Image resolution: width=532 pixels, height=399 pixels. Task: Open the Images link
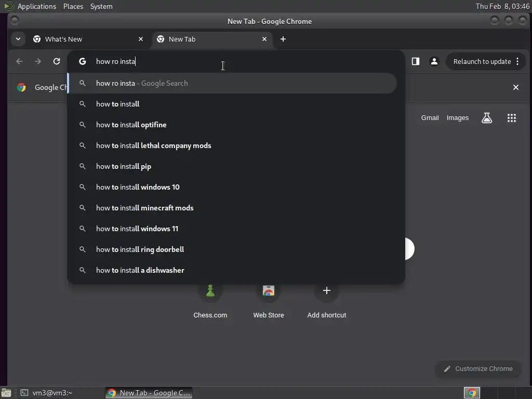point(457,118)
